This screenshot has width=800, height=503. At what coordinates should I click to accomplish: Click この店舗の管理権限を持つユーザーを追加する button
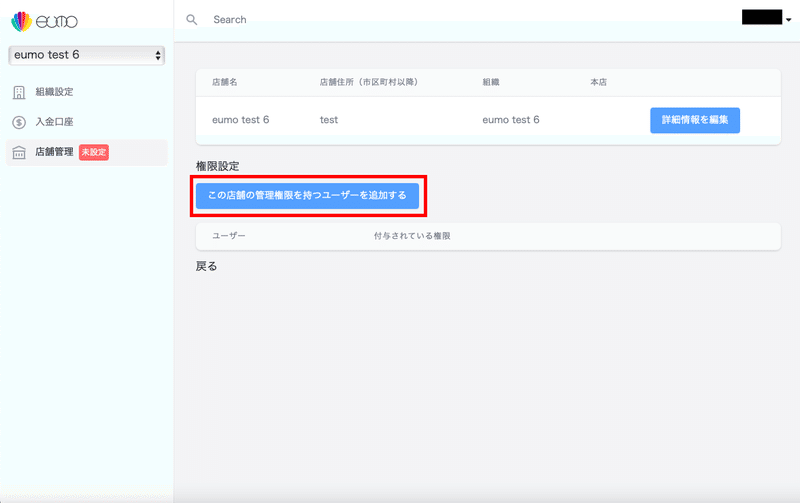point(307,195)
